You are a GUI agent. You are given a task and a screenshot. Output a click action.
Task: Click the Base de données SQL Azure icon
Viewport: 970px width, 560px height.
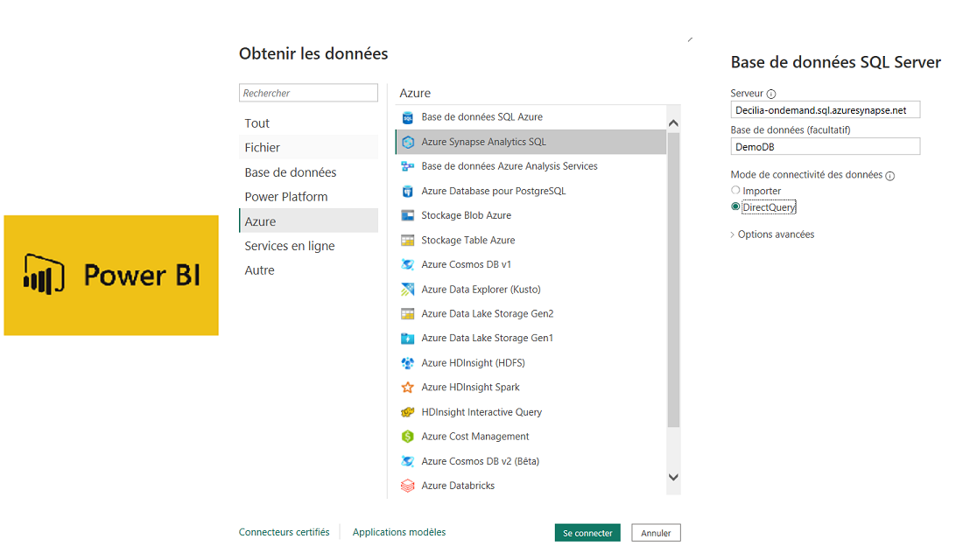point(408,117)
